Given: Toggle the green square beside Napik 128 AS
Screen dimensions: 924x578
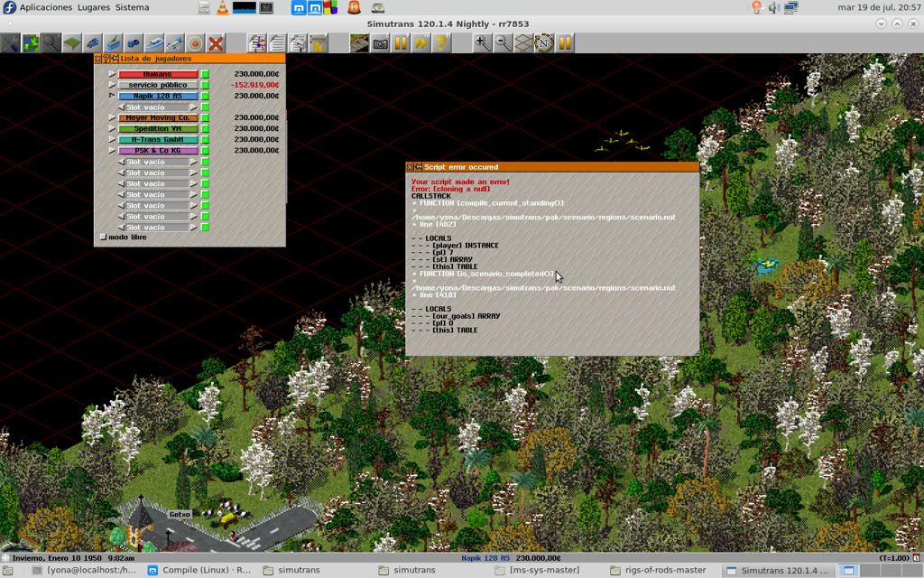Looking at the screenshot, I should (x=205, y=96).
